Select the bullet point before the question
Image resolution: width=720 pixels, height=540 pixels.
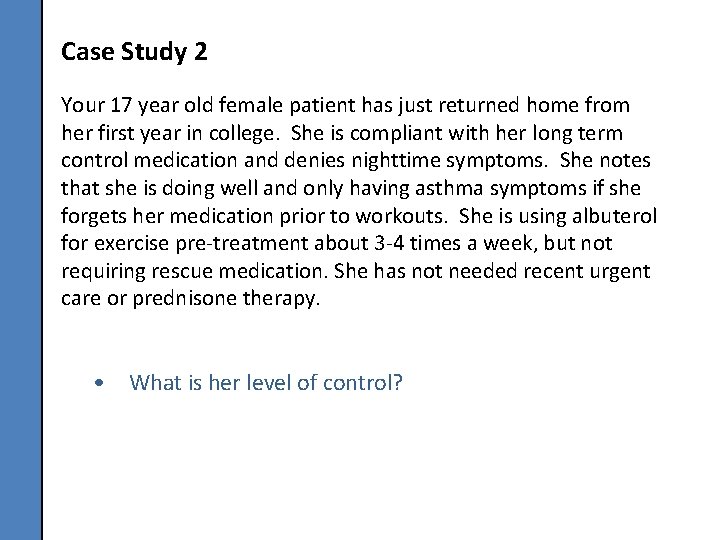99,382
